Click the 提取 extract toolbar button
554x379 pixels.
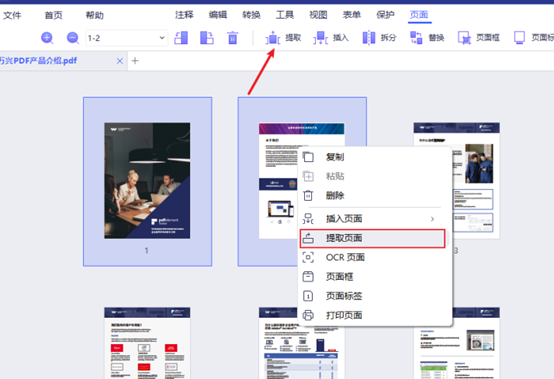pos(283,37)
